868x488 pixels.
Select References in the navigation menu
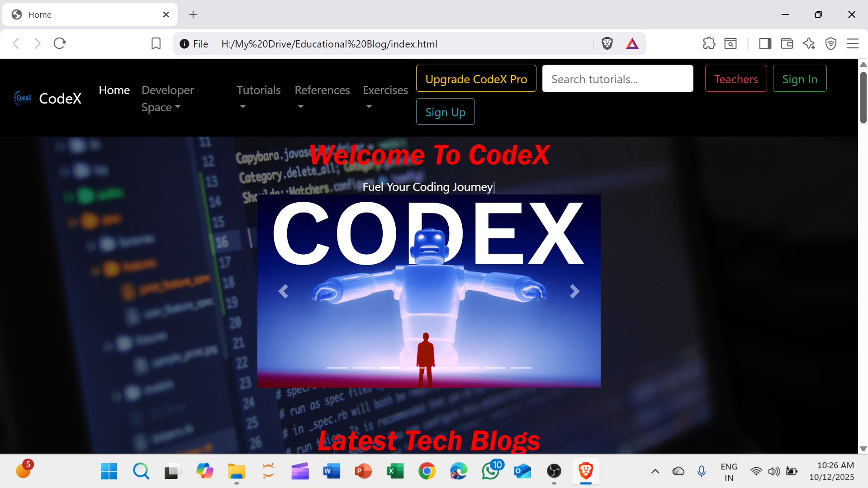pos(322,90)
